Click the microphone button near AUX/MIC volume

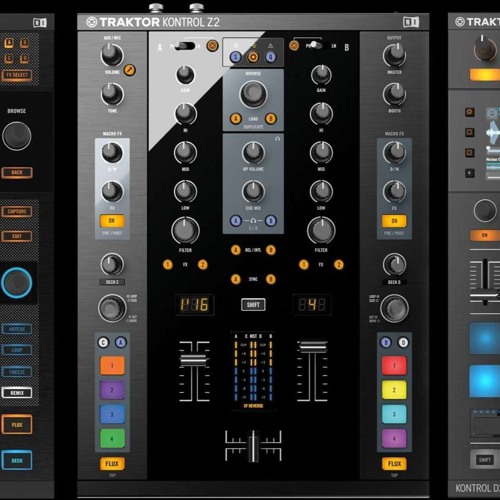pos(130,70)
